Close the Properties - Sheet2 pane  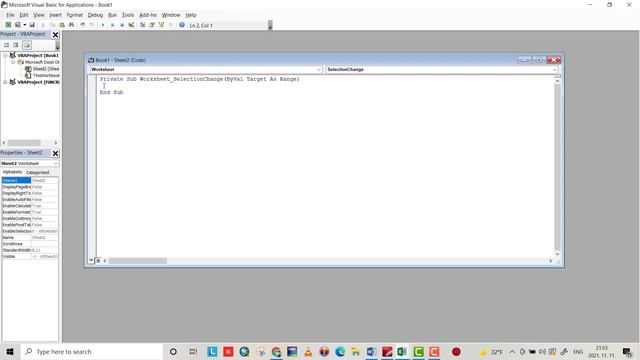pyautogui.click(x=56, y=153)
